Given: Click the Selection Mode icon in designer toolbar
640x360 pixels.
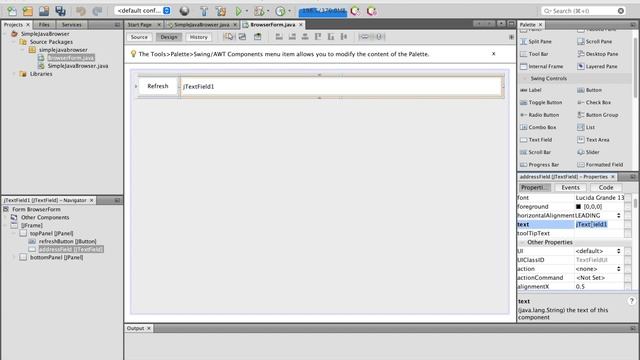Looking at the screenshot, I should click(228, 37).
